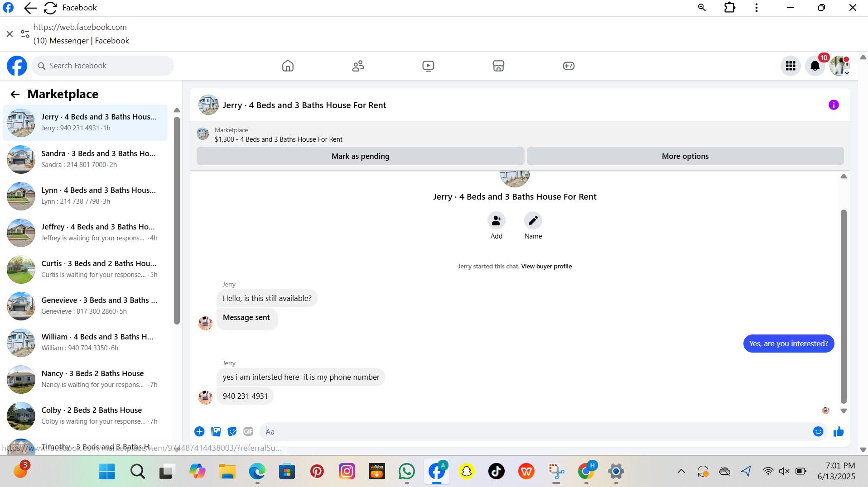Screen dimensions: 868x487
Task: Click Jerry chat header avatar
Action: coord(208,105)
